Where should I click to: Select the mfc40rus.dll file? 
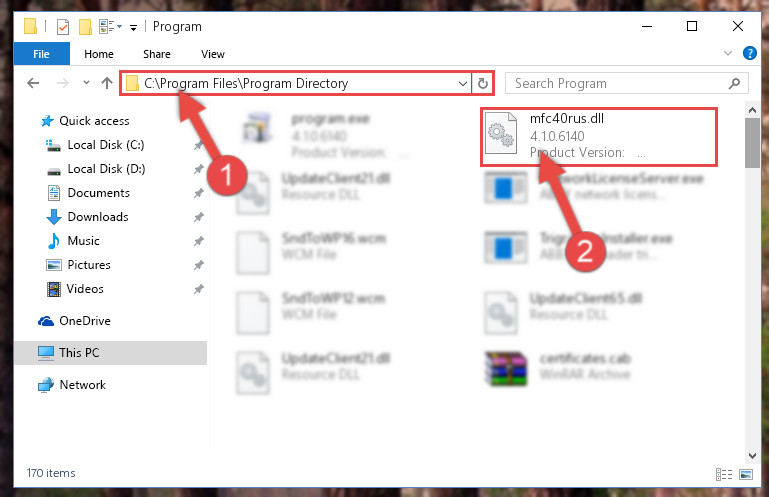[599, 136]
